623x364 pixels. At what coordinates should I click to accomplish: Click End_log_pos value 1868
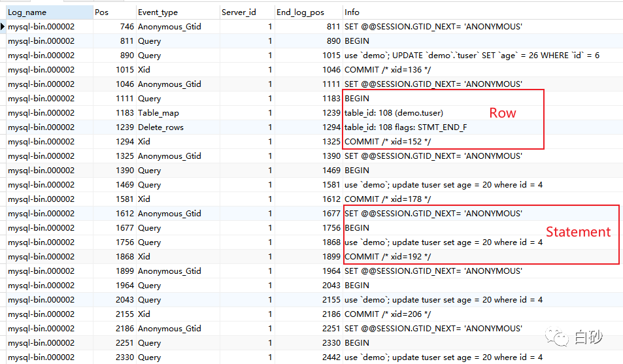pyautogui.click(x=309, y=242)
